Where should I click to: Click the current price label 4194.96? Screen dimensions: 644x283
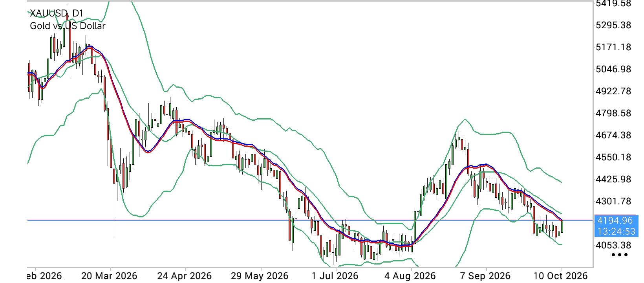click(x=615, y=221)
